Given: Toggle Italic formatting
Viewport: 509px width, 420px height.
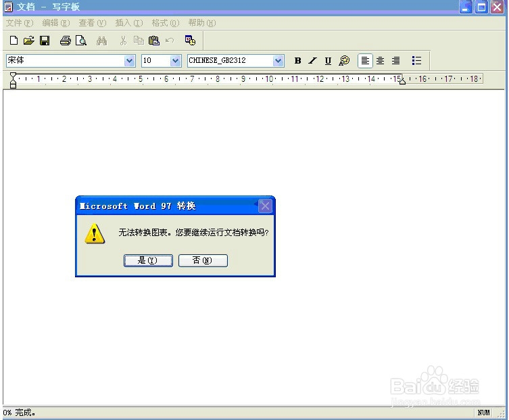Looking at the screenshot, I should (x=312, y=61).
